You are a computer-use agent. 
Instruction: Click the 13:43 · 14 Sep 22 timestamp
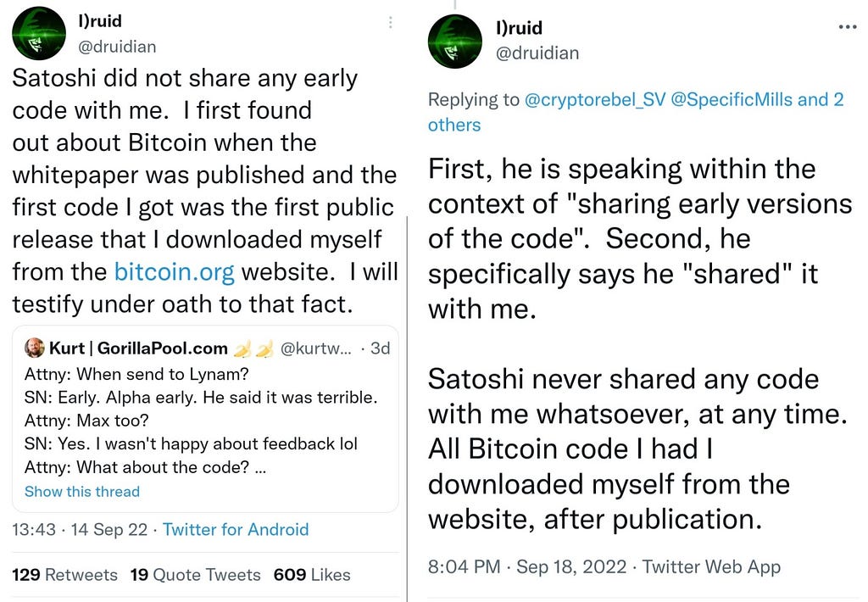click(80, 530)
